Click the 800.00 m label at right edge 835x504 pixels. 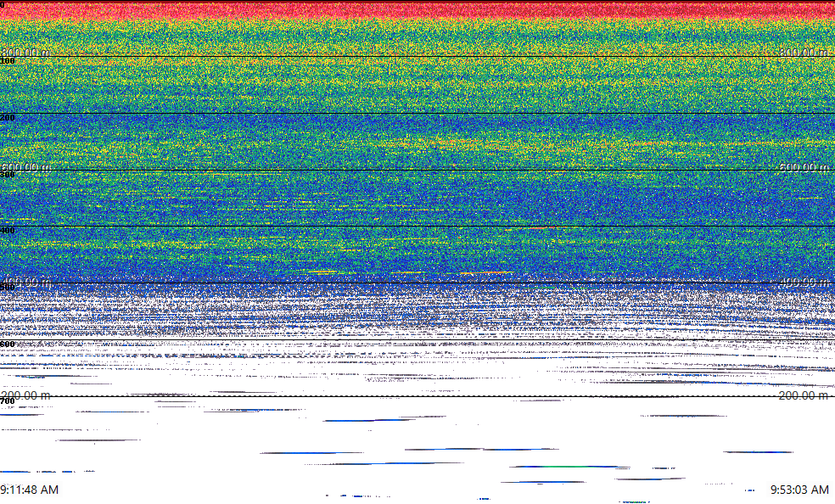(x=804, y=52)
